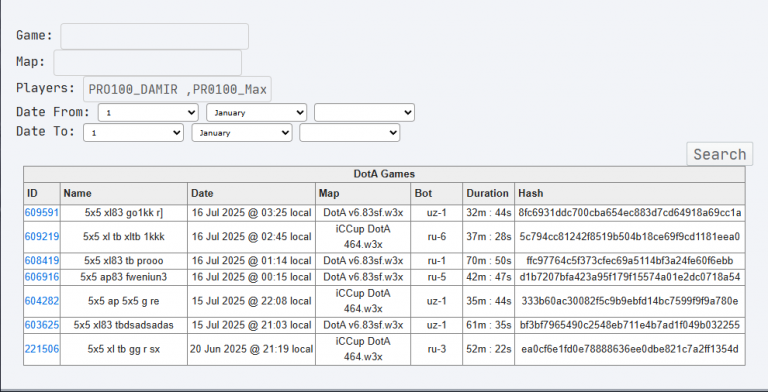Focus the Map input field
The width and height of the screenshot is (768, 392).
[x=147, y=63]
